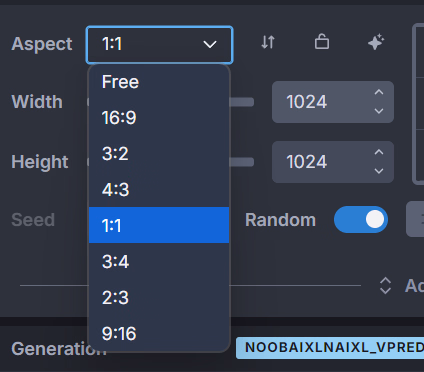Decrease Height using the down stepper arrow
Viewport: 424px width, 372px height.
pos(379,171)
